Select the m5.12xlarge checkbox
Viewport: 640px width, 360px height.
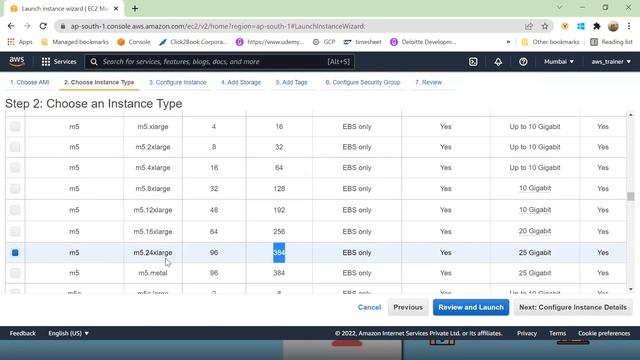[15, 210]
